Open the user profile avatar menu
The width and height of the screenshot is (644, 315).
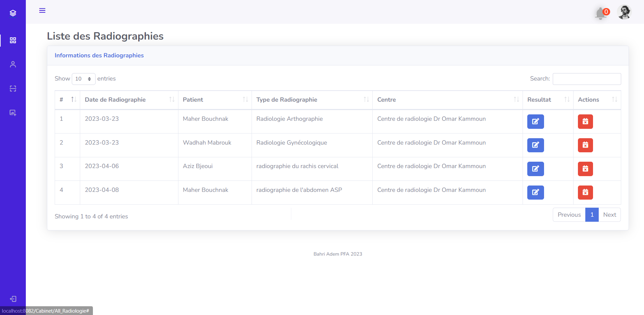624,12
